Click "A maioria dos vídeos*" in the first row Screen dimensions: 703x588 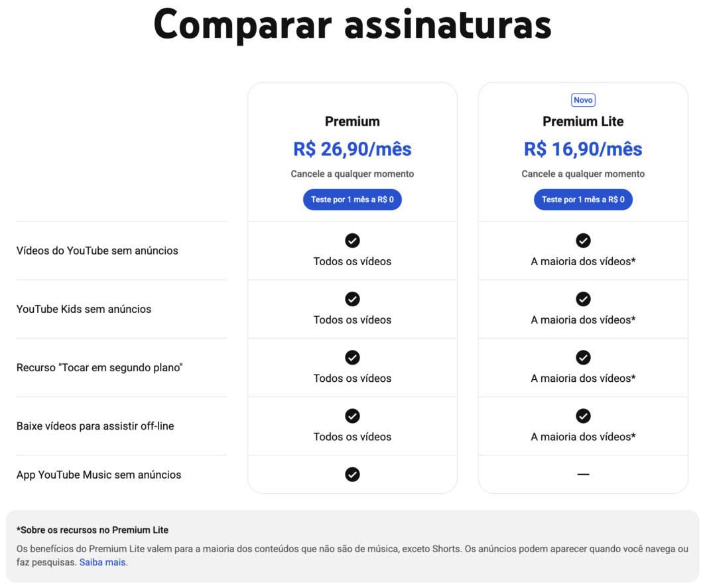coord(583,261)
